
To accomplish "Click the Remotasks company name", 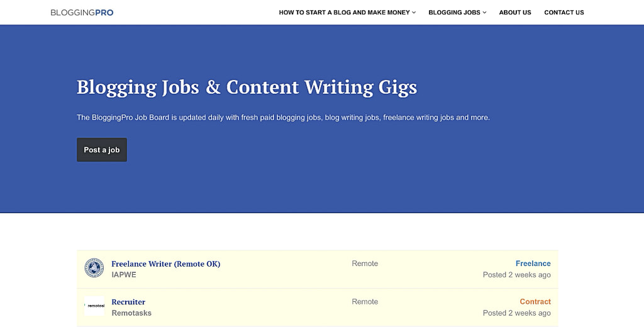I will click(131, 313).
